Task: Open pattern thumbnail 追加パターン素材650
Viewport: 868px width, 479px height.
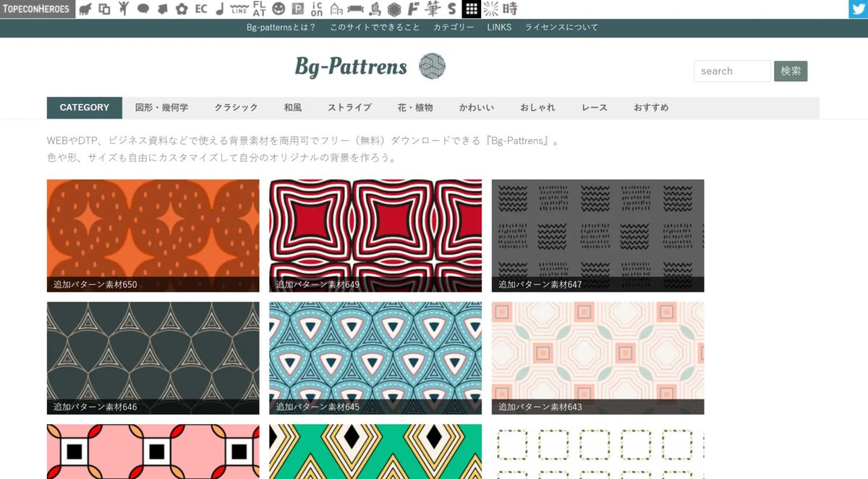Action: 153,236
